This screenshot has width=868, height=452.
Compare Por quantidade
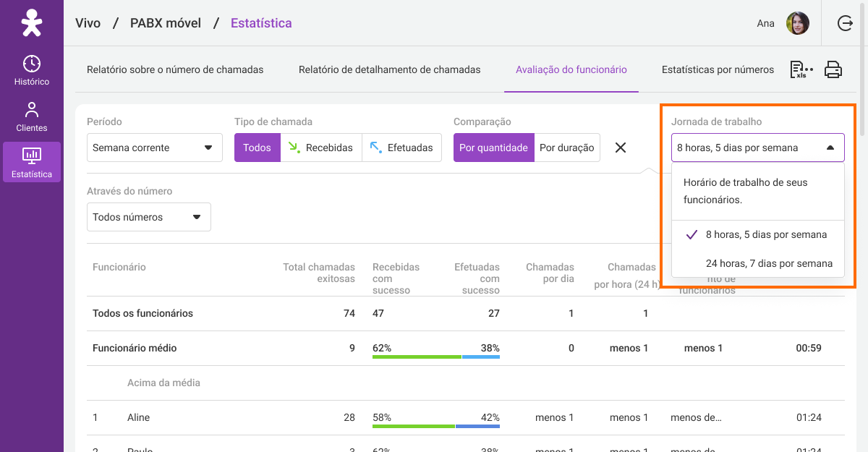pyautogui.click(x=493, y=148)
